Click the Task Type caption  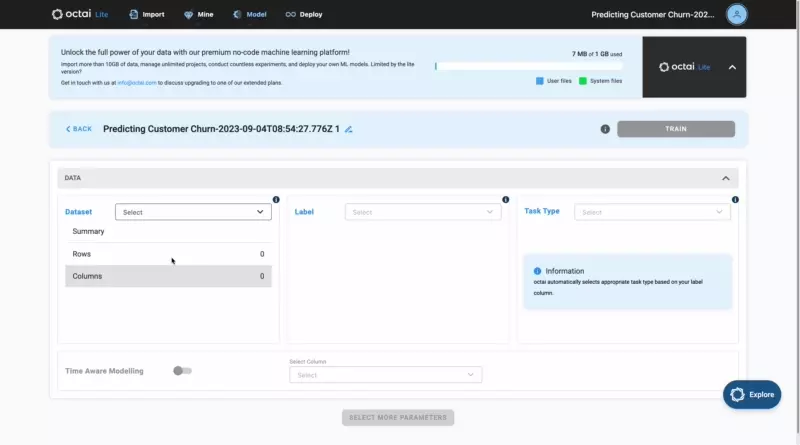[x=542, y=211]
